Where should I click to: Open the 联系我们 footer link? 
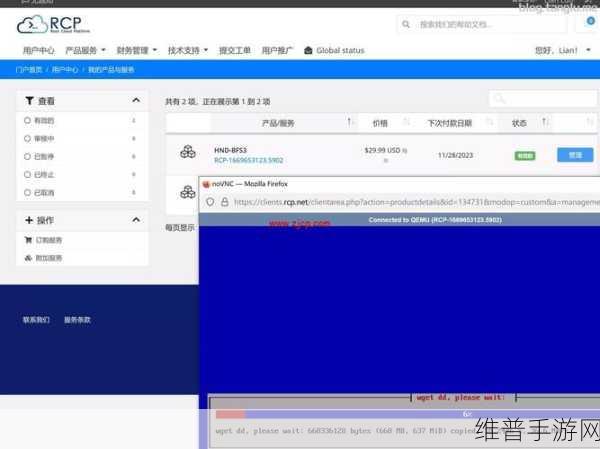[36, 320]
